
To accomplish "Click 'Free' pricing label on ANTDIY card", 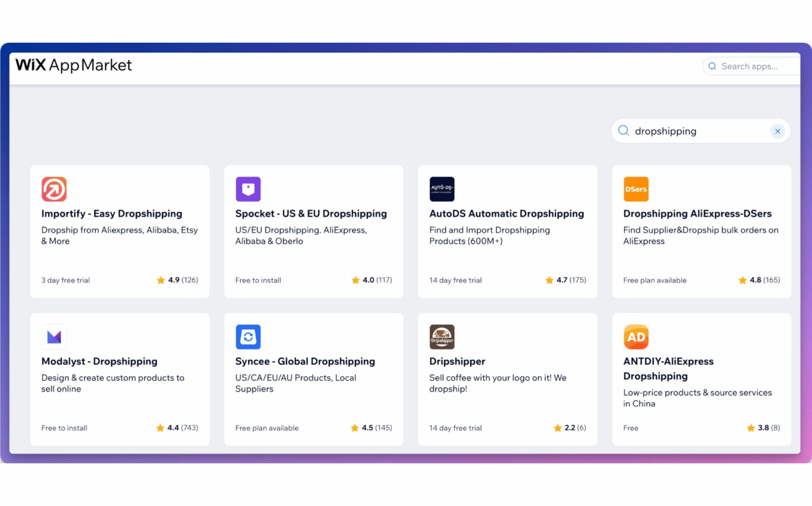I will click(x=631, y=428).
